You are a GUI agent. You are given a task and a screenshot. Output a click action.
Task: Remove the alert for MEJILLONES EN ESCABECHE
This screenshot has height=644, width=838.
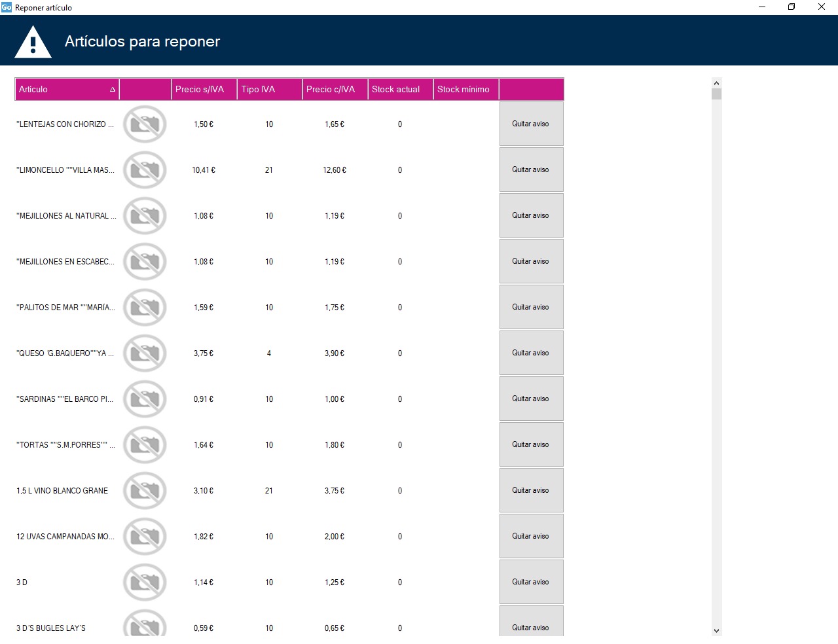pos(531,261)
